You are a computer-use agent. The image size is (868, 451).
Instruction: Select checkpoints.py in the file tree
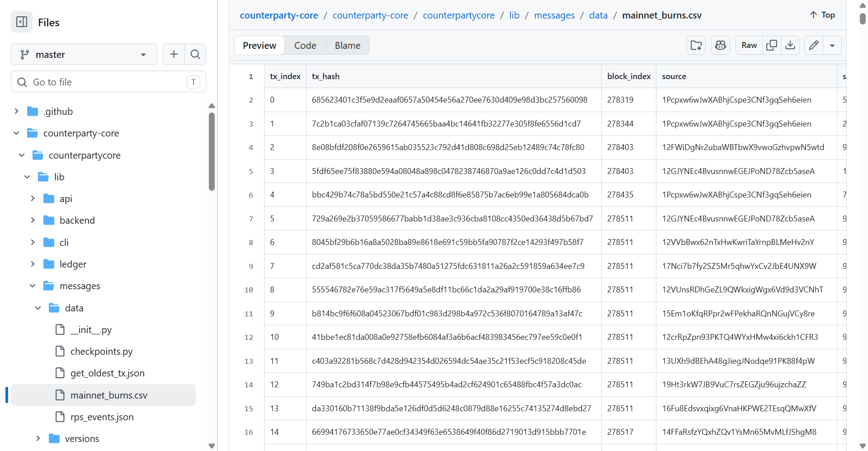102,351
